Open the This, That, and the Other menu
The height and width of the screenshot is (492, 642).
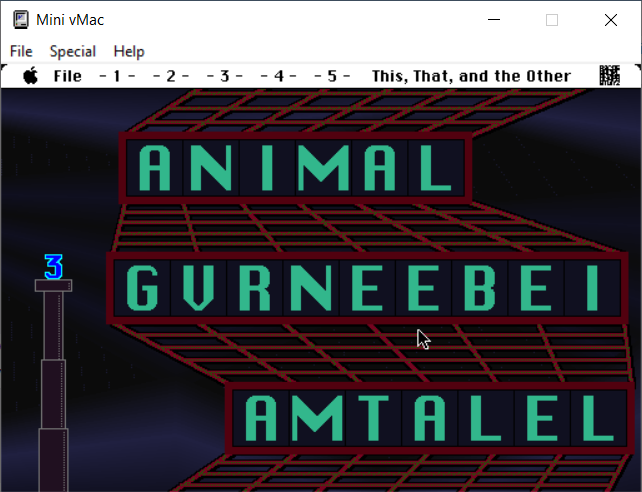pos(471,76)
